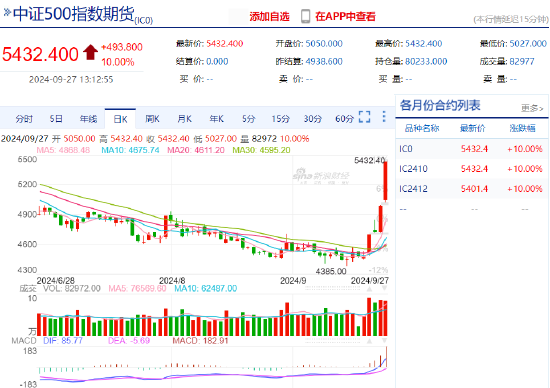This screenshot has width=550, height=388.
Task: Click the up triangle beside the volume panel
Action: coord(369,289)
